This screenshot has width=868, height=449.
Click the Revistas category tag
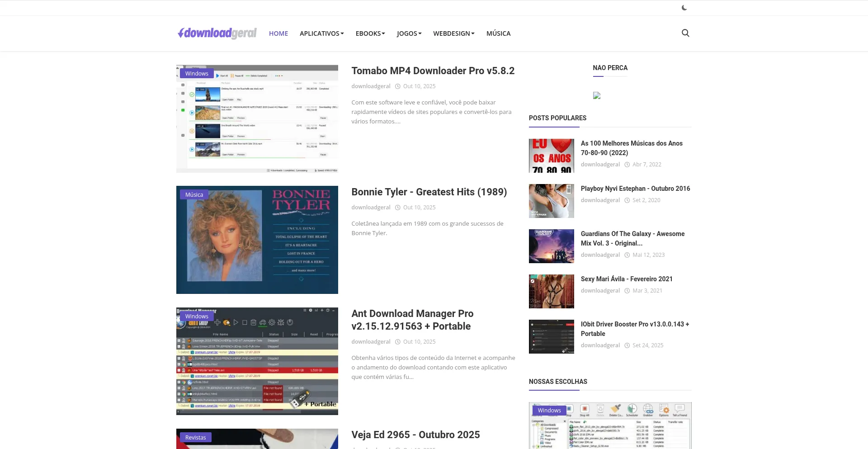(195, 437)
